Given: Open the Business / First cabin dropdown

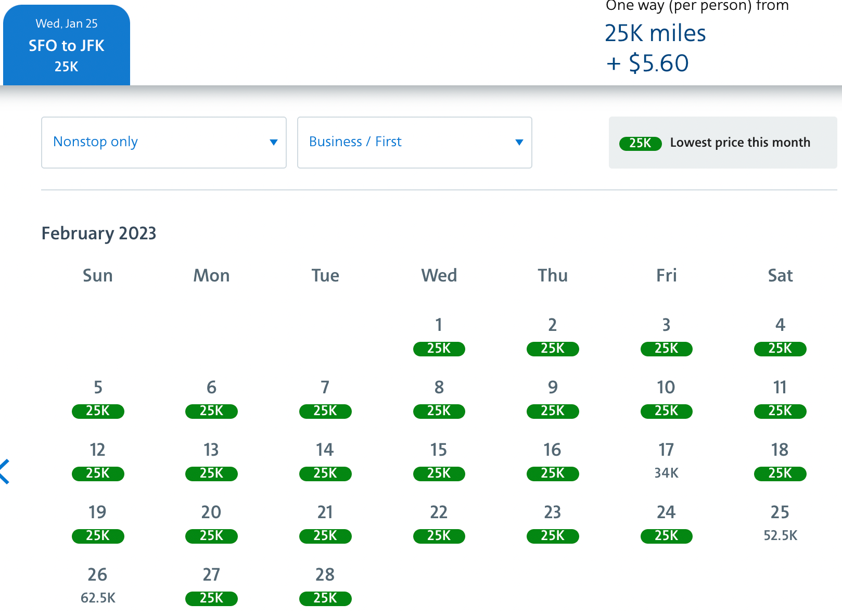Looking at the screenshot, I should tap(414, 142).
